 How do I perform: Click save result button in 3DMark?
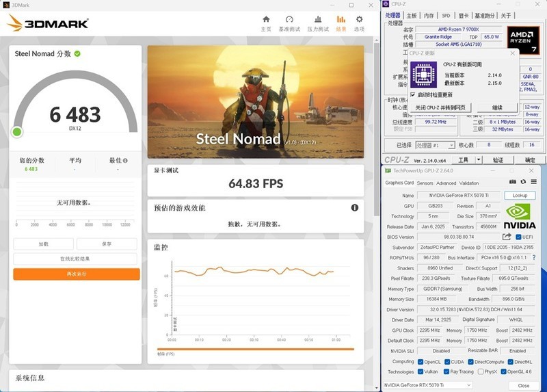[x=107, y=244]
